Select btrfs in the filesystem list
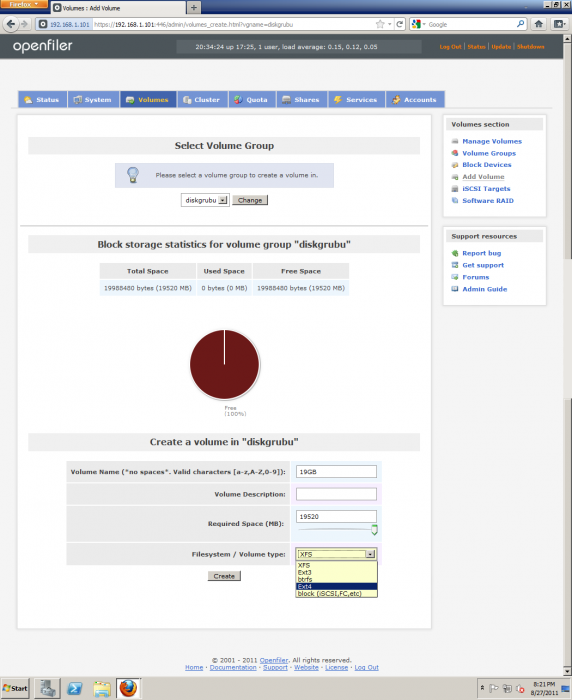Screen dimensions: 572x700 coord(336,579)
